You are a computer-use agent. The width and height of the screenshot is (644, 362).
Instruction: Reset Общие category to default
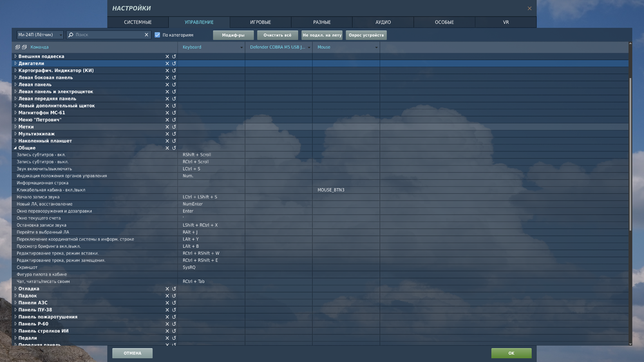pos(174,148)
